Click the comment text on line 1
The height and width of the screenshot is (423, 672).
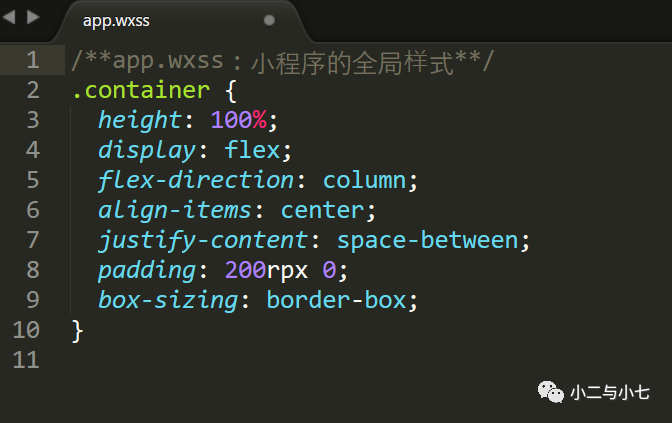coord(283,61)
